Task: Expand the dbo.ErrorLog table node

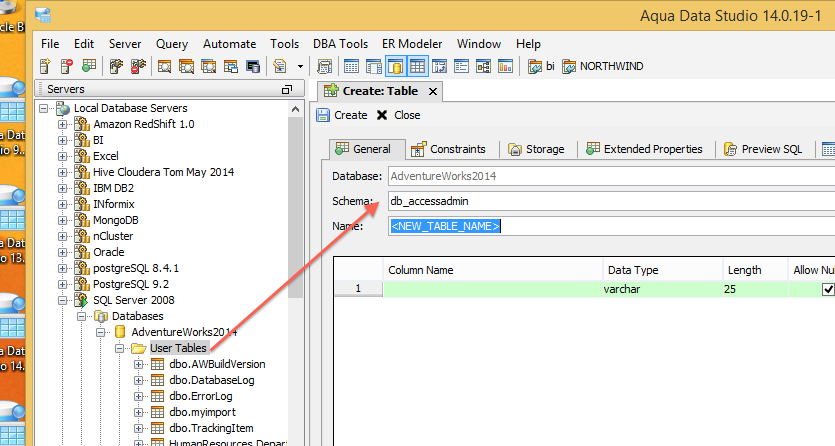Action: click(x=138, y=397)
